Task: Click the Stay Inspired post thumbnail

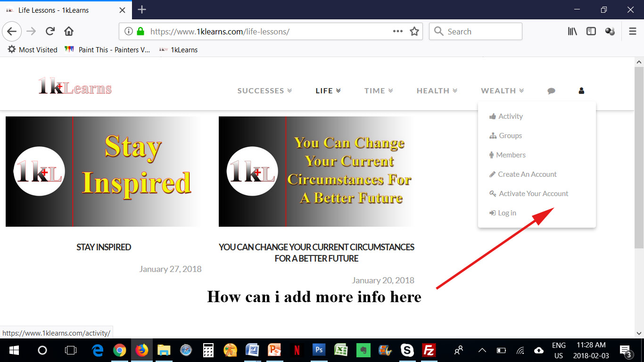Action: (x=104, y=172)
